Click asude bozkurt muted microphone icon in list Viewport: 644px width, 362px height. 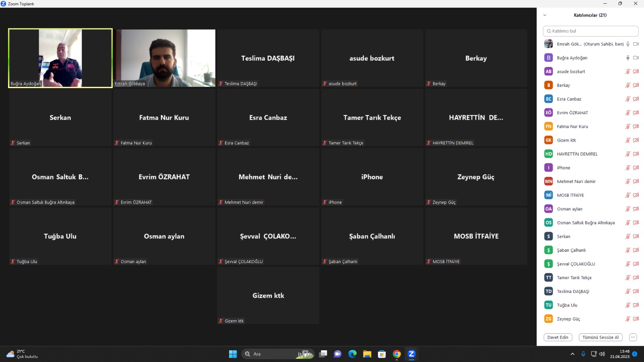coord(627,72)
